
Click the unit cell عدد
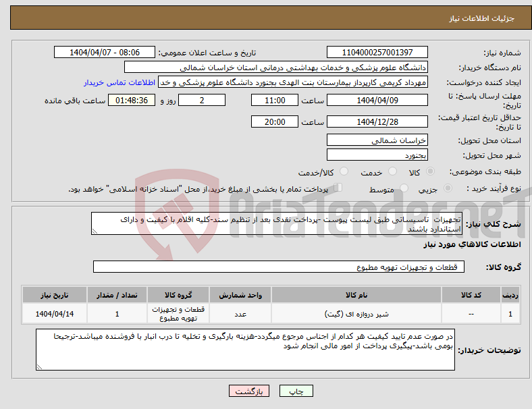[240, 314]
